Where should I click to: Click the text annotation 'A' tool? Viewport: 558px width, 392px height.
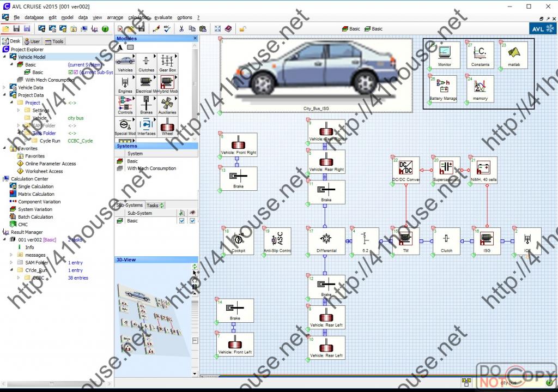point(120,47)
